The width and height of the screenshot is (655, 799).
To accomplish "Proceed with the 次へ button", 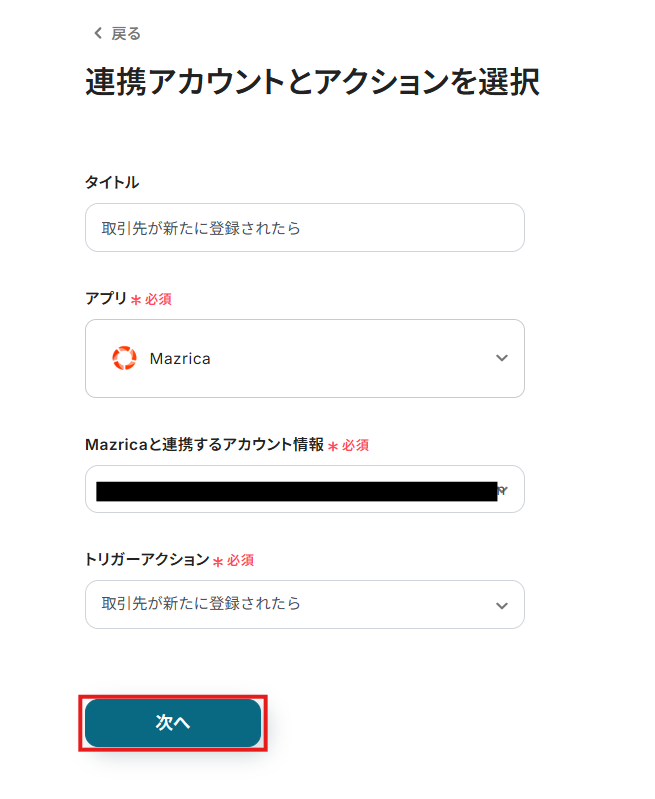I will (173, 723).
